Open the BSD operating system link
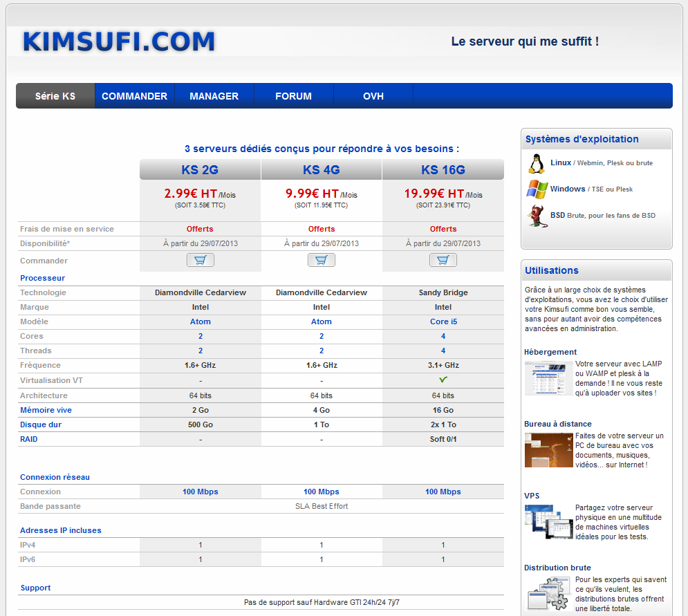This screenshot has width=688, height=616. [x=558, y=215]
